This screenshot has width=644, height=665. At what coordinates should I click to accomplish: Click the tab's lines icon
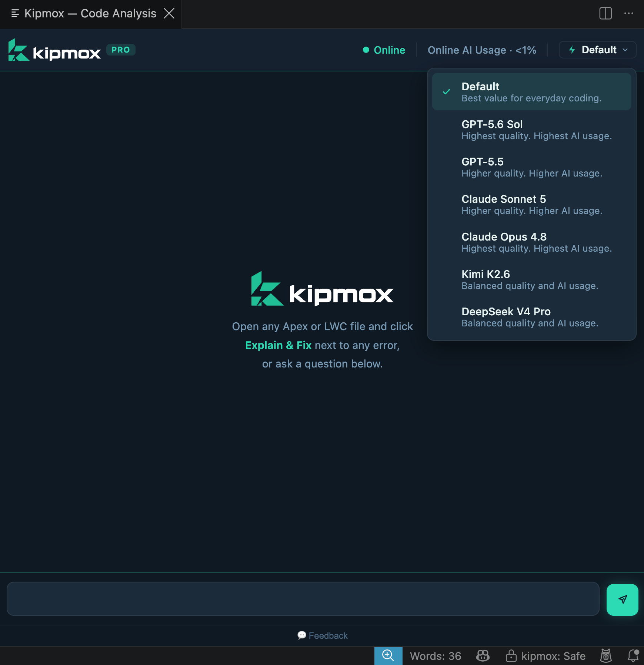click(x=15, y=13)
